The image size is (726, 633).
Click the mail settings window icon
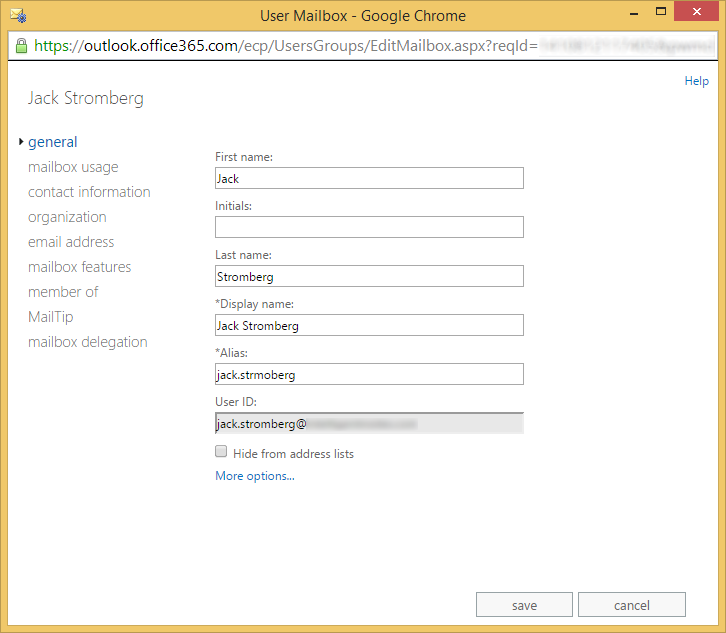(x=19, y=15)
